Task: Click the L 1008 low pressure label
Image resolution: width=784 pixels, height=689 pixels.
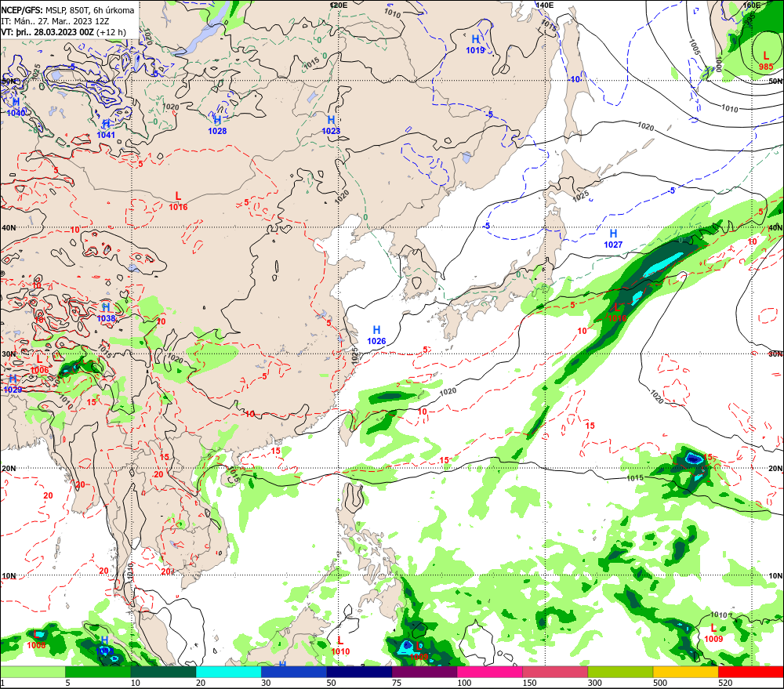Action: click(37, 640)
